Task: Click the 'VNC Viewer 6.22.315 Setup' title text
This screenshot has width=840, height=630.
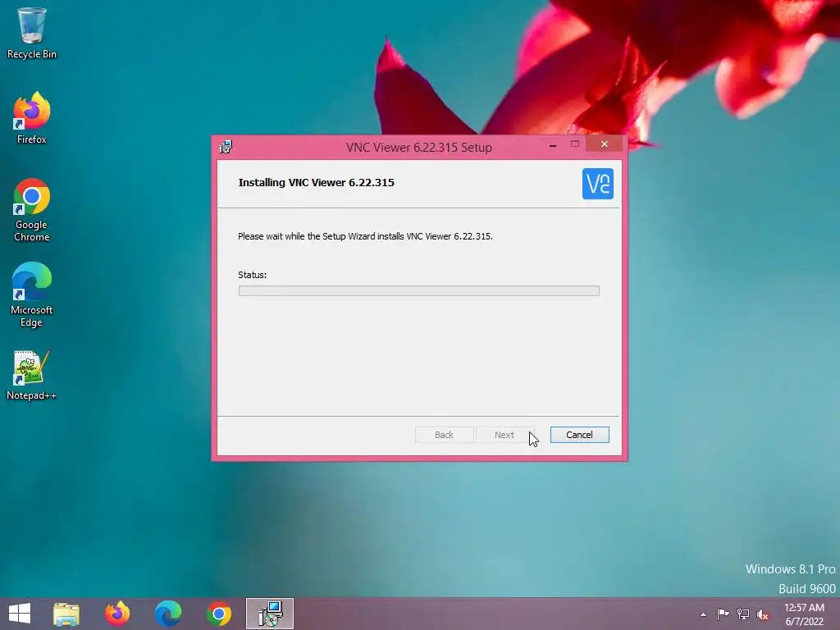Action: 419,148
